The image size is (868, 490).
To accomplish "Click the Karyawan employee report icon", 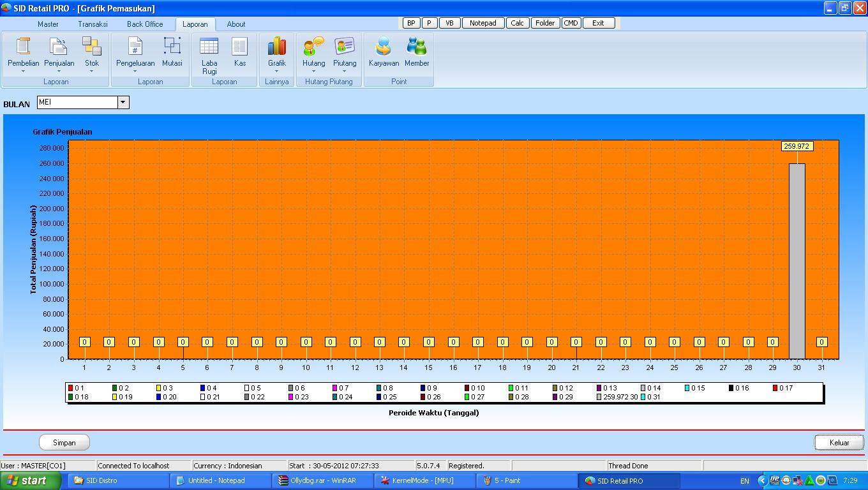I will pyautogui.click(x=384, y=47).
